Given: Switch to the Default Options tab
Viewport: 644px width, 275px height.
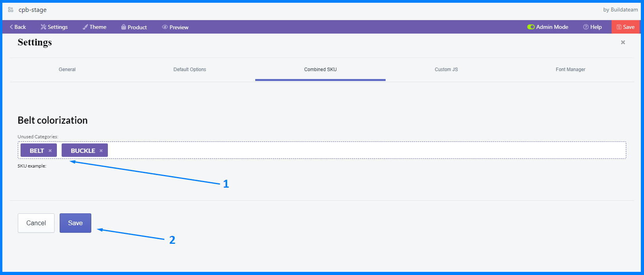Looking at the screenshot, I should [x=190, y=70].
